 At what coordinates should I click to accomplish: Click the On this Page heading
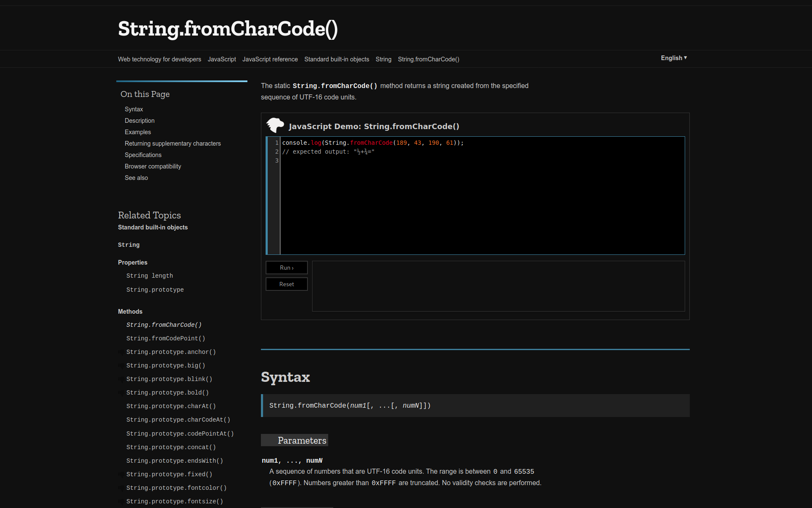[145, 94]
